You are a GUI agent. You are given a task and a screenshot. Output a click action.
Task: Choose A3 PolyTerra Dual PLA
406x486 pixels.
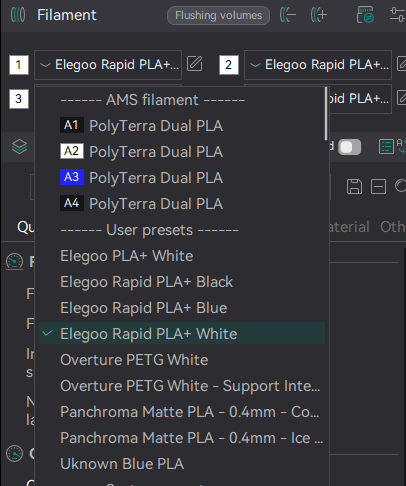[182, 178]
